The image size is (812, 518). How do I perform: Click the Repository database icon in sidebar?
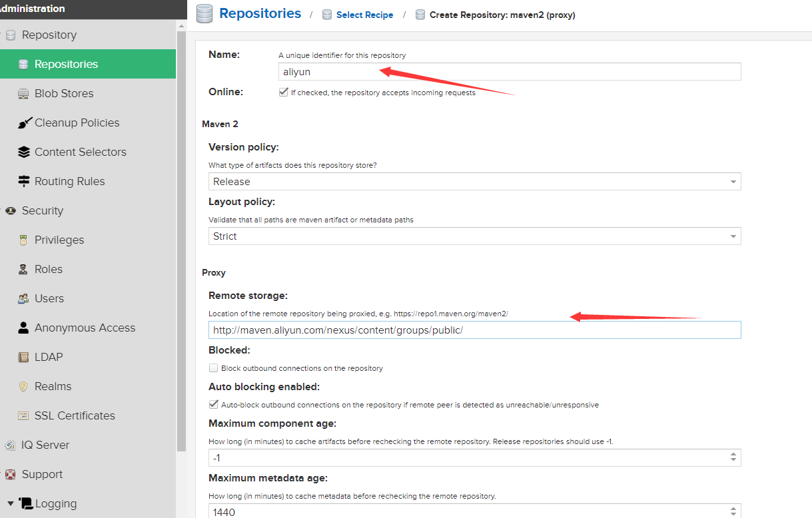pyautogui.click(x=11, y=35)
